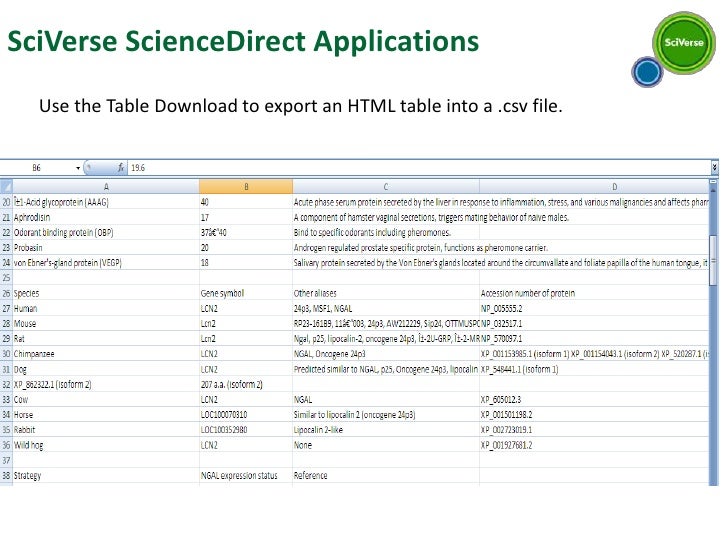This screenshot has width=728, height=546.
Task: Select cell 'XP_002723019.1'
Action: [594, 430]
